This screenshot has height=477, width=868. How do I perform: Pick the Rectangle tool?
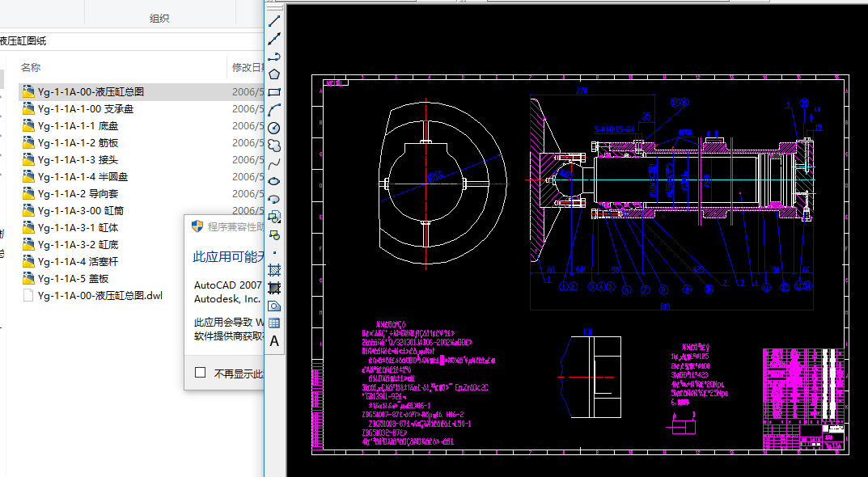(x=274, y=92)
